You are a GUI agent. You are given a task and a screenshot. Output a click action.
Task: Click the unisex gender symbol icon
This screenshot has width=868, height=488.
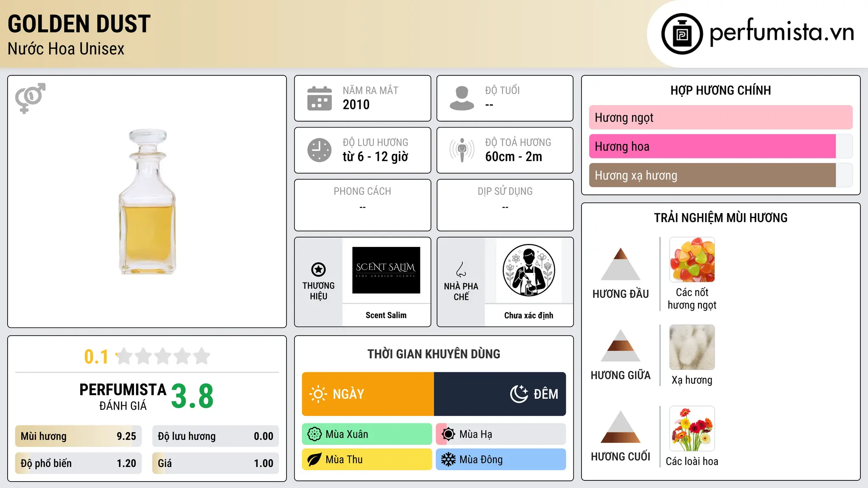click(x=30, y=98)
